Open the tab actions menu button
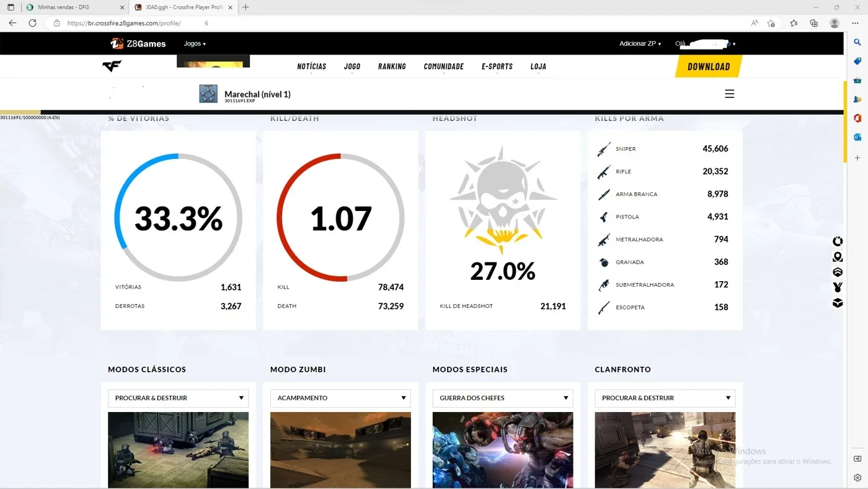Screen dimensions: 868x489 click(x=11, y=7)
